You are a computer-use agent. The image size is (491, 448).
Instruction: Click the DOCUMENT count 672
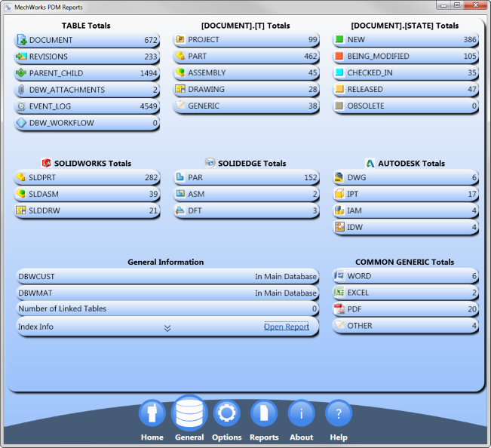[x=151, y=40]
